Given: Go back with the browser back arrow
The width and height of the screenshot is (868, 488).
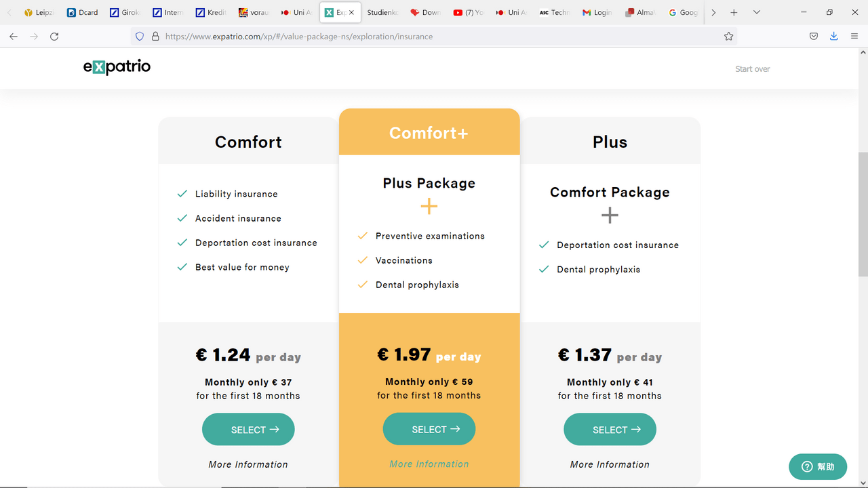Looking at the screenshot, I should [14, 37].
